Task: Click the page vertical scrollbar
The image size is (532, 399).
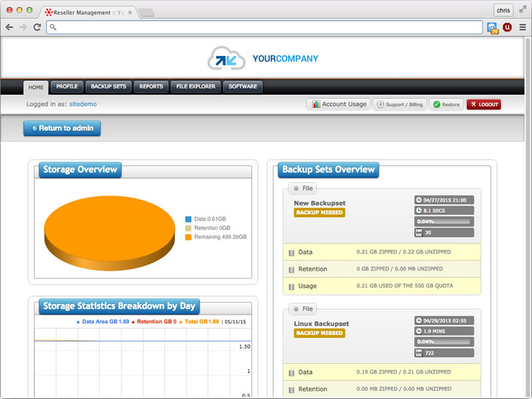Action: [x=527, y=217]
